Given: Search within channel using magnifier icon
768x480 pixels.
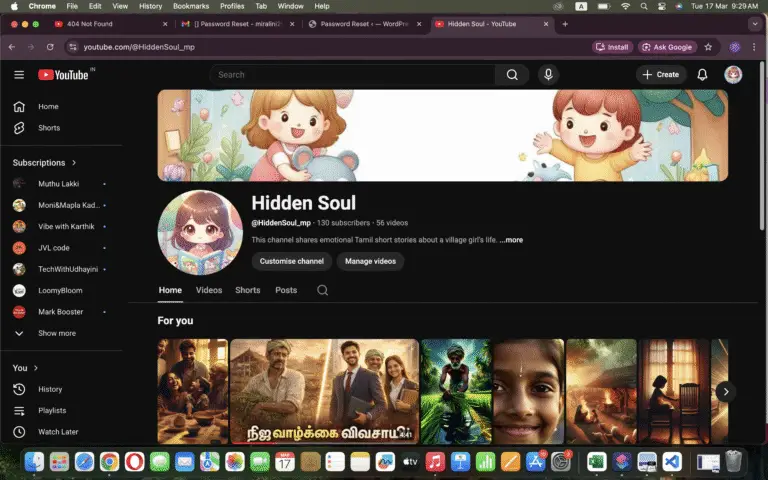Looking at the screenshot, I should (322, 290).
